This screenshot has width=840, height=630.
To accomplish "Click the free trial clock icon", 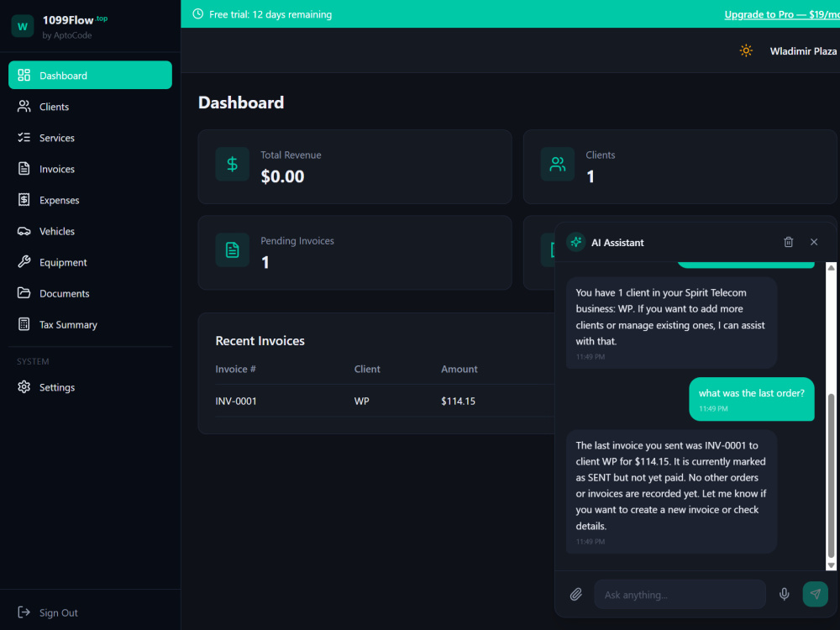I will pos(197,14).
